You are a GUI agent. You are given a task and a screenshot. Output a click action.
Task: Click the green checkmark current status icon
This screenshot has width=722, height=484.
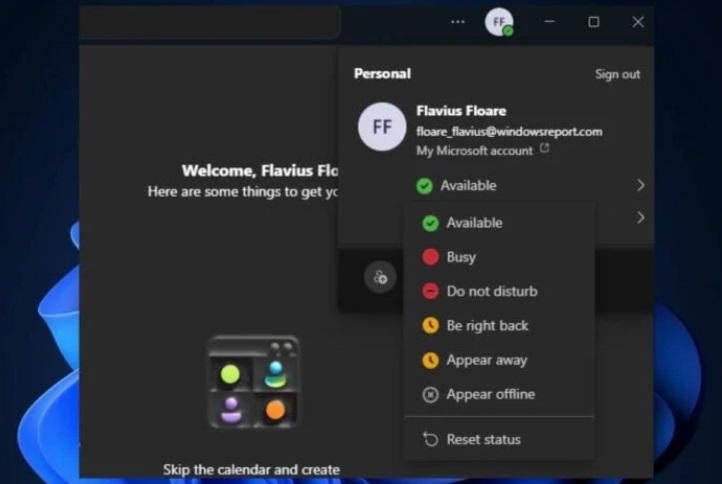[x=424, y=186]
